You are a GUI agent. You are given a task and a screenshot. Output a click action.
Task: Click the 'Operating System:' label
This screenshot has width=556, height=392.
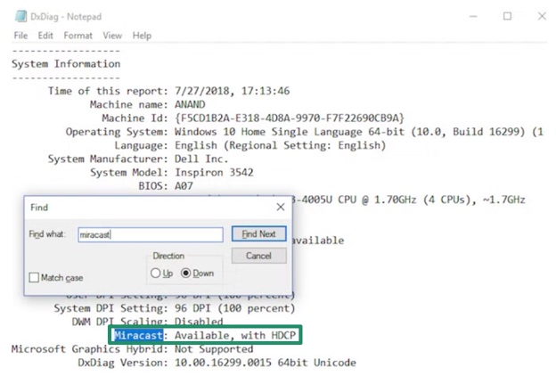click(x=117, y=132)
